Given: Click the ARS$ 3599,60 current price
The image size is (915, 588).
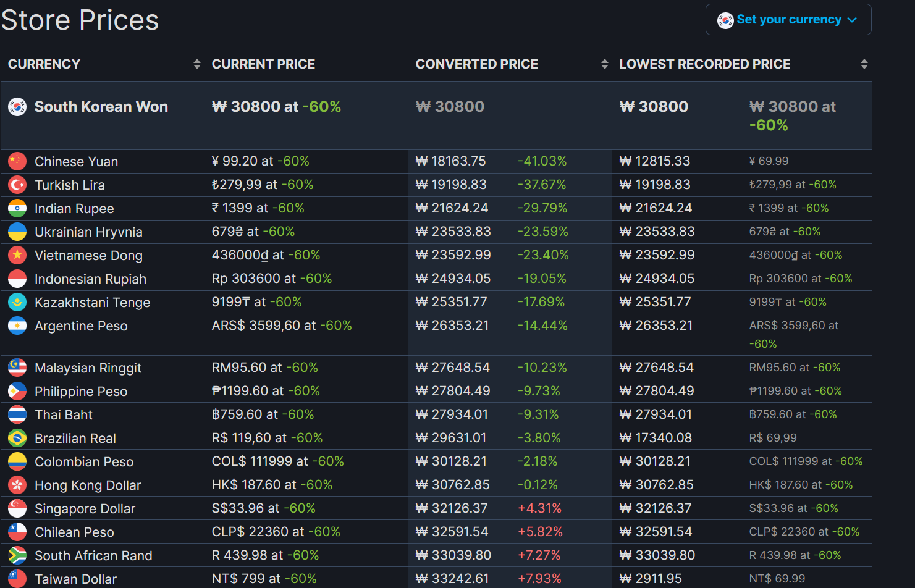Looking at the screenshot, I should tap(282, 325).
